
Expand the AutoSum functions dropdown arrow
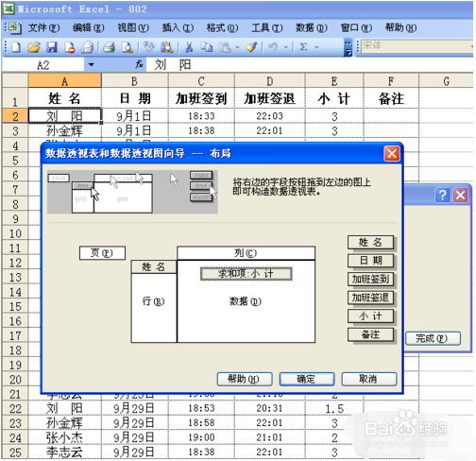pos(316,47)
